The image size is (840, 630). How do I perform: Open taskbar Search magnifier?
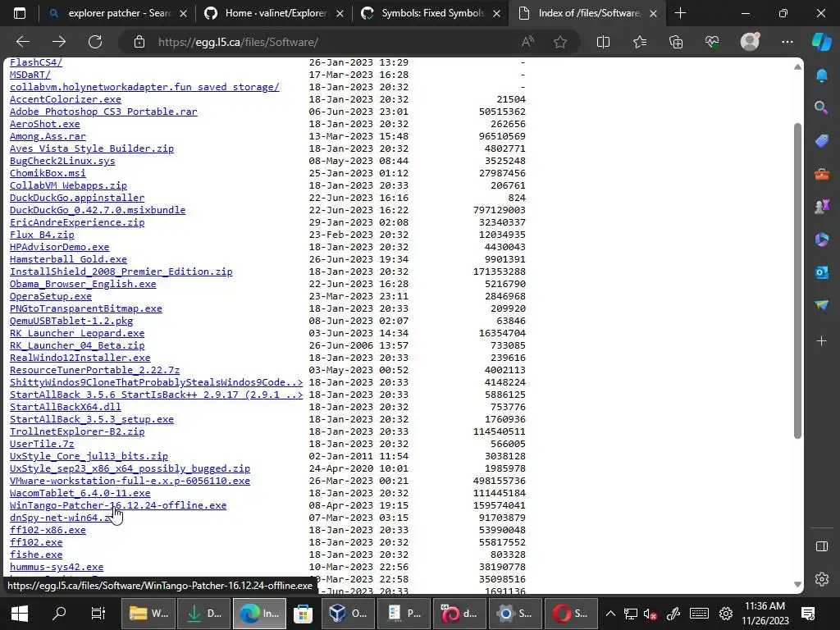[x=59, y=614]
